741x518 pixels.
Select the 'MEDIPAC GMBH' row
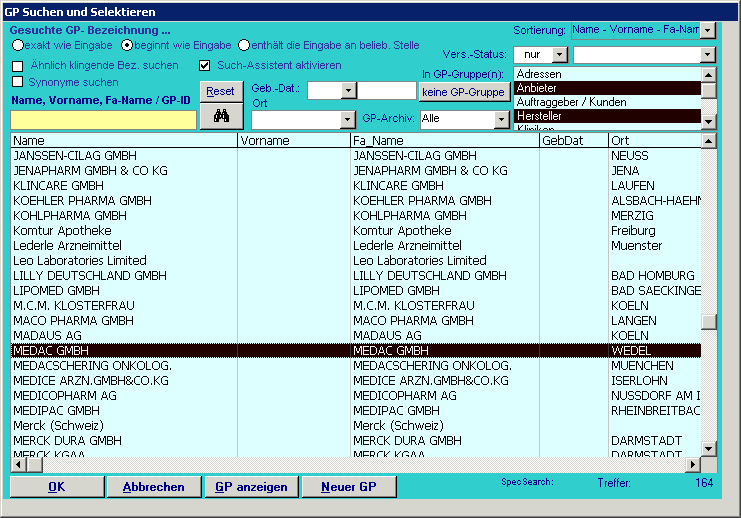point(356,411)
